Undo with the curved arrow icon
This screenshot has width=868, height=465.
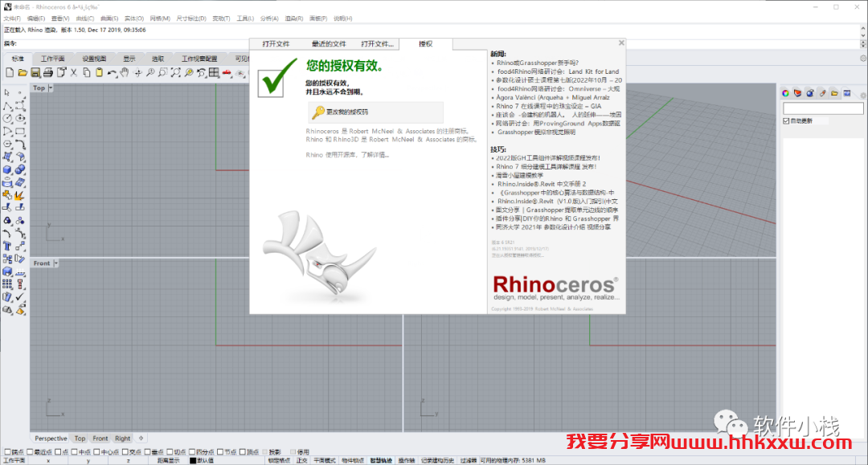pyautogui.click(x=112, y=72)
